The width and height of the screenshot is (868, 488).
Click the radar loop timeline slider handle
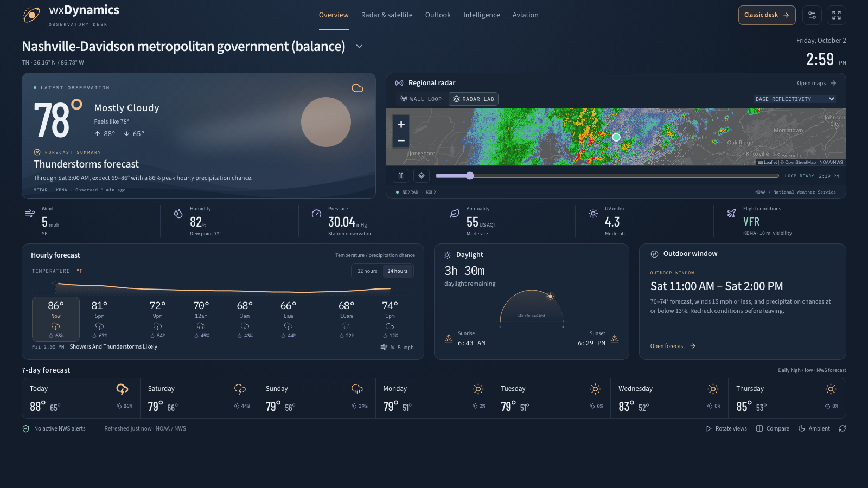click(470, 176)
